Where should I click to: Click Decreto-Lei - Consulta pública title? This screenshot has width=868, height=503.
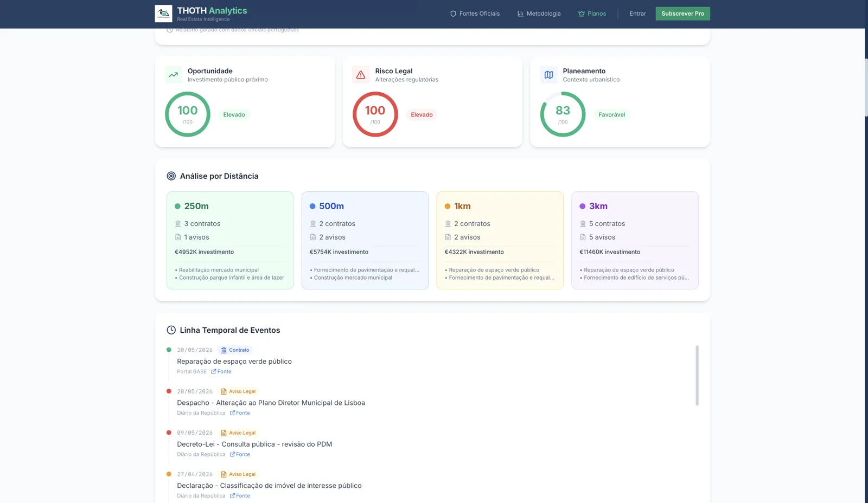pyautogui.click(x=254, y=444)
